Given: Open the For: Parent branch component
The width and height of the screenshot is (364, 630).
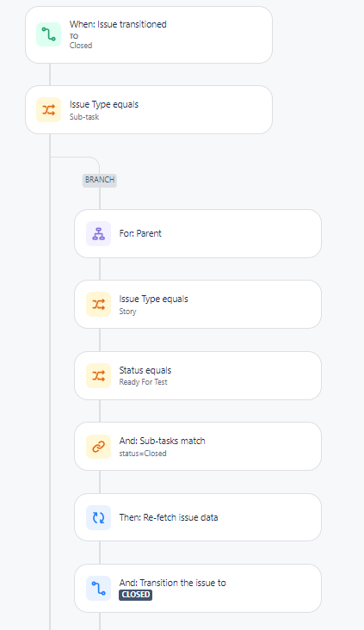Looking at the screenshot, I should coord(198,233).
